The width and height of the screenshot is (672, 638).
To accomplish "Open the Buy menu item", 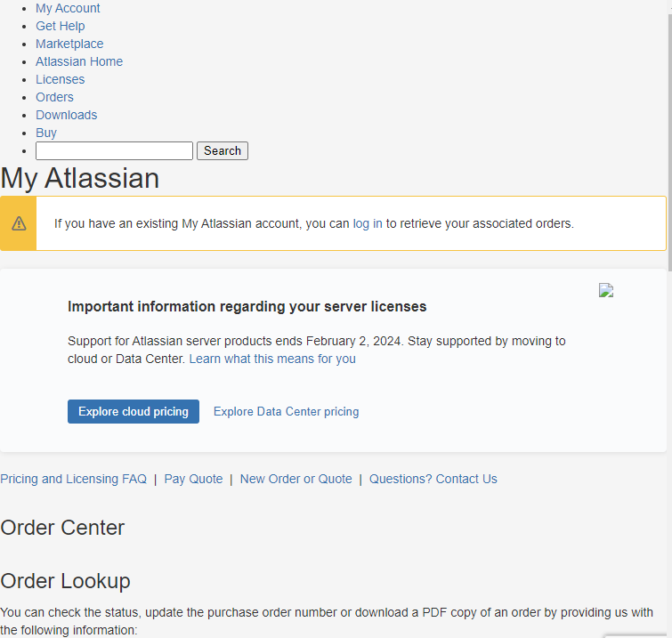I will pyautogui.click(x=46, y=133).
